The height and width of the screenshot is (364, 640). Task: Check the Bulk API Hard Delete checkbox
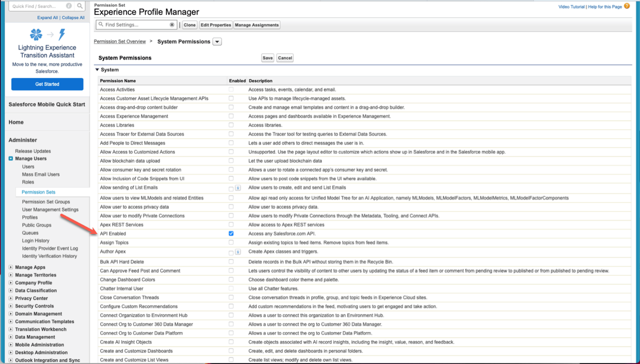tap(231, 261)
